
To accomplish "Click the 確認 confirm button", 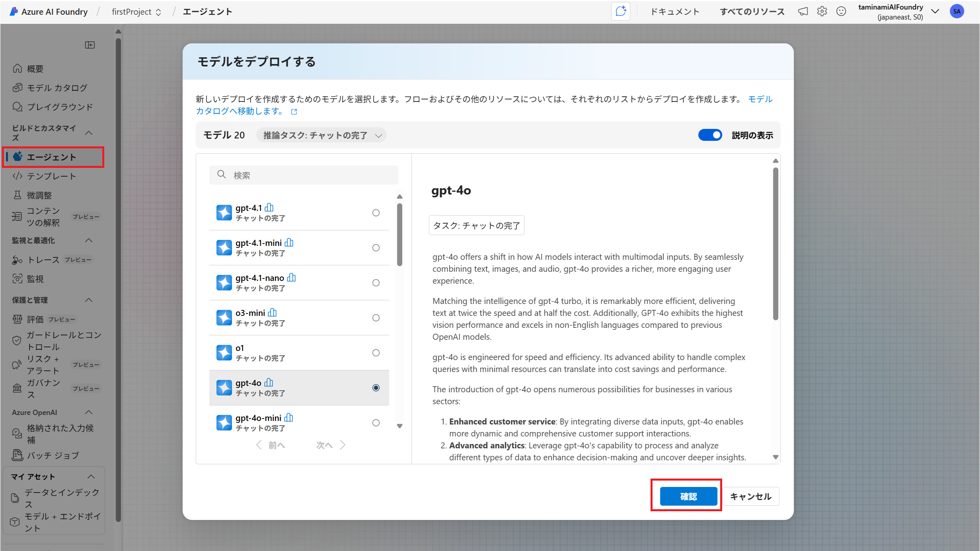I will coord(688,496).
